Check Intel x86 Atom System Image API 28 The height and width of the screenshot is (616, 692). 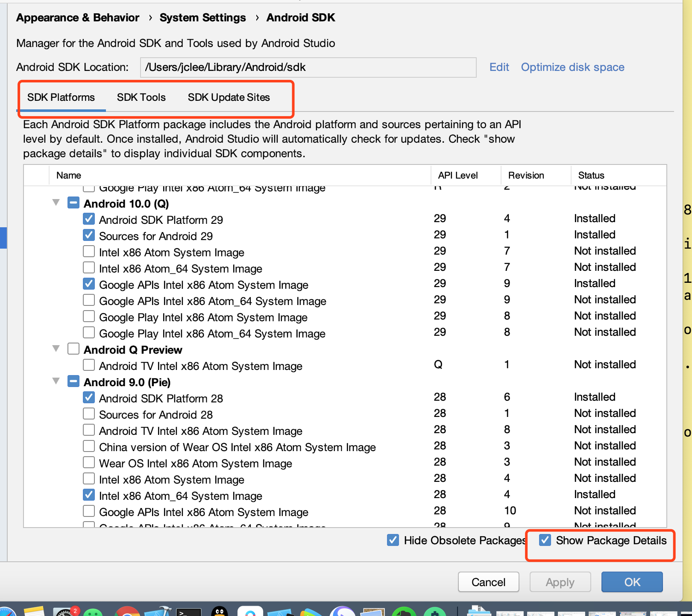point(89,479)
